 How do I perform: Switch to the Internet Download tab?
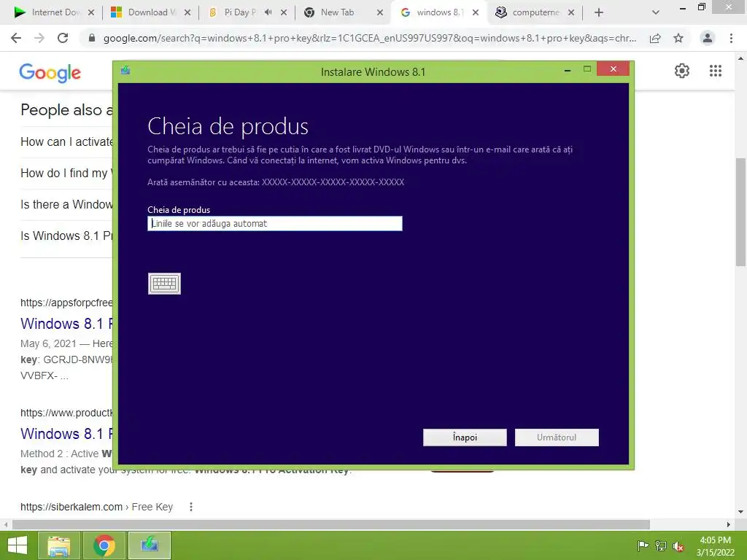pyautogui.click(x=53, y=12)
